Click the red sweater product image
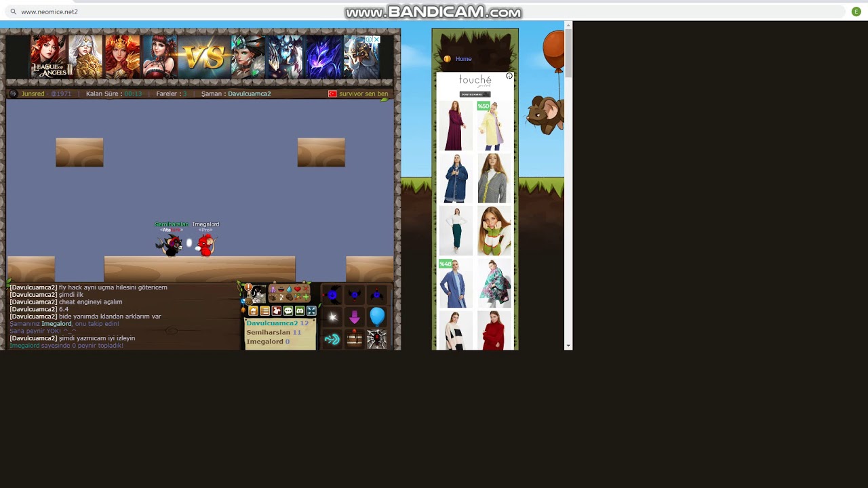The width and height of the screenshot is (868, 488). click(x=494, y=331)
